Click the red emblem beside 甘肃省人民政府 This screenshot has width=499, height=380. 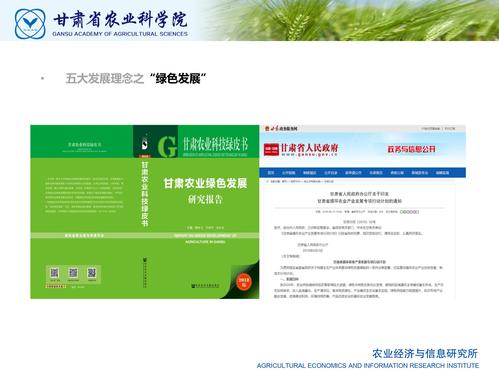[271, 150]
